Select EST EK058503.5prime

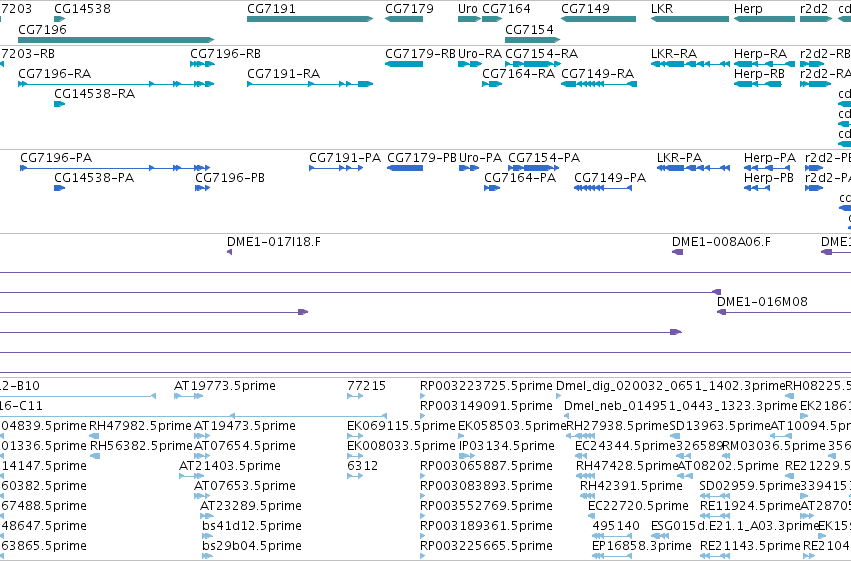pyautogui.click(x=512, y=426)
